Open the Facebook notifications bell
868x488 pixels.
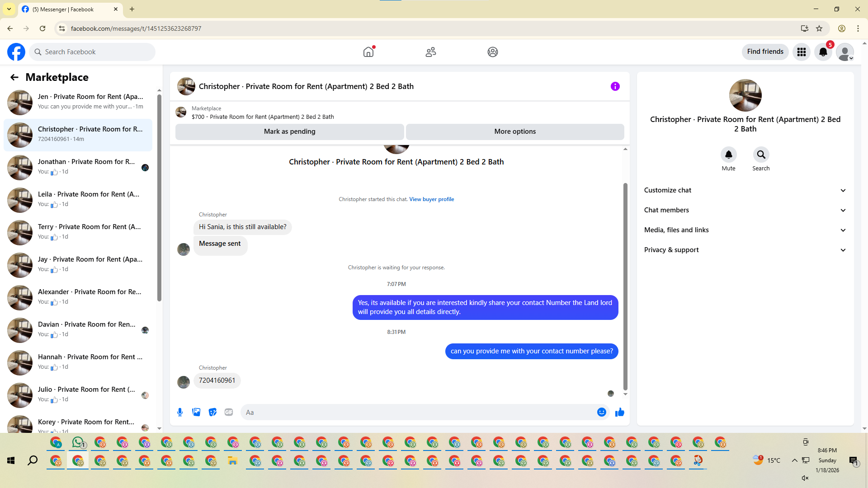[823, 52]
